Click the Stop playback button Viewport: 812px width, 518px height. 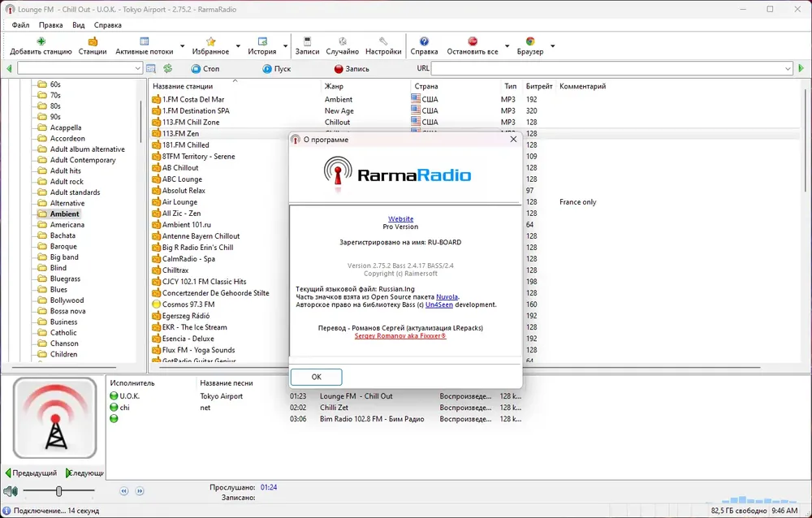click(x=205, y=68)
